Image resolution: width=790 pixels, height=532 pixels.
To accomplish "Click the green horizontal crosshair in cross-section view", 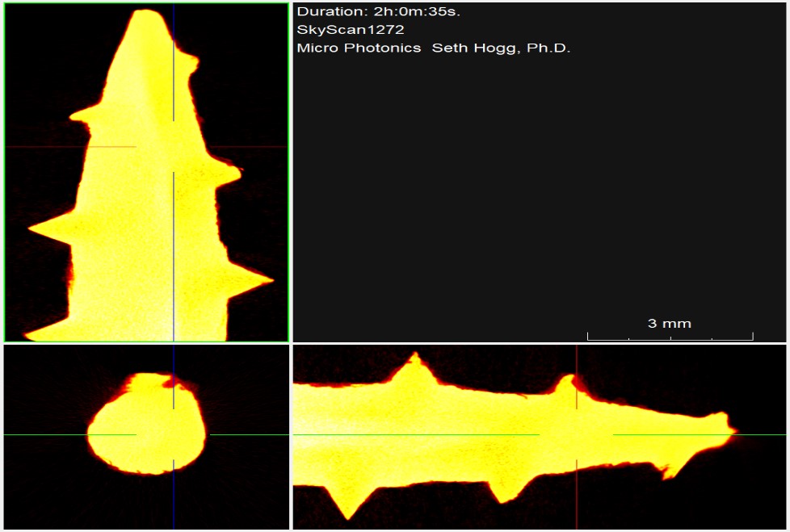I will click(x=48, y=434).
